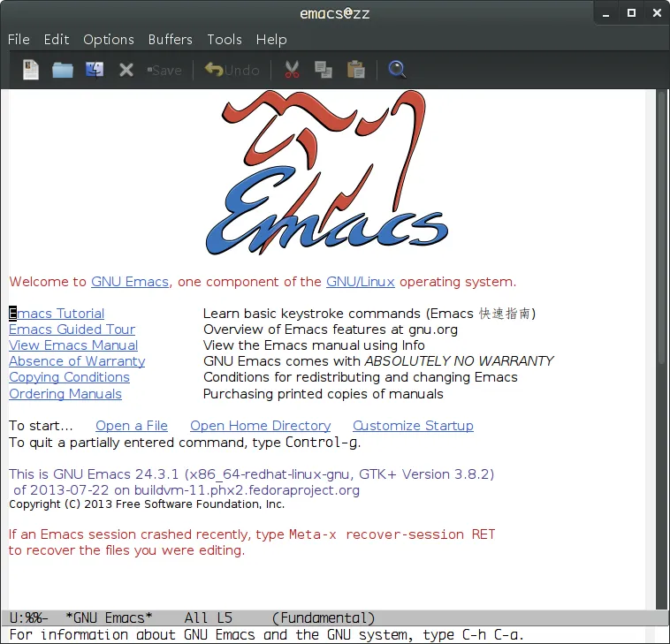This screenshot has height=644, width=670.
Task: Start search with the magnifier icon
Action: click(x=397, y=70)
